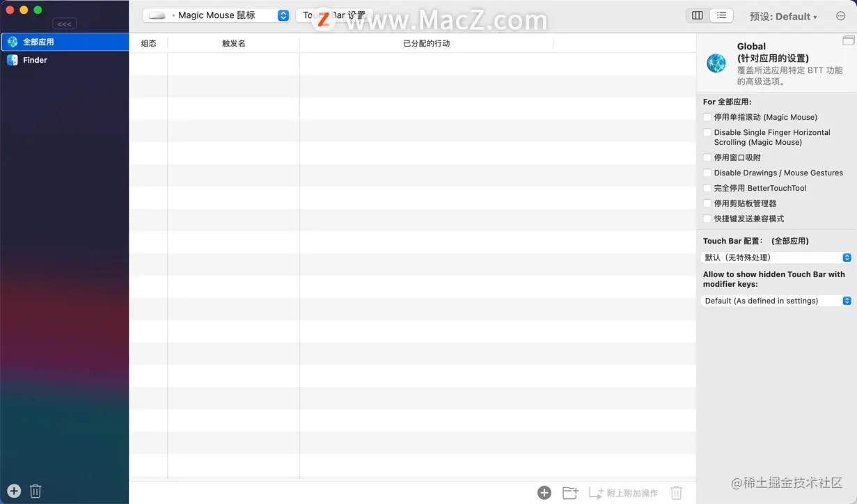Delete selected app with sidebar trash icon

coord(36,491)
